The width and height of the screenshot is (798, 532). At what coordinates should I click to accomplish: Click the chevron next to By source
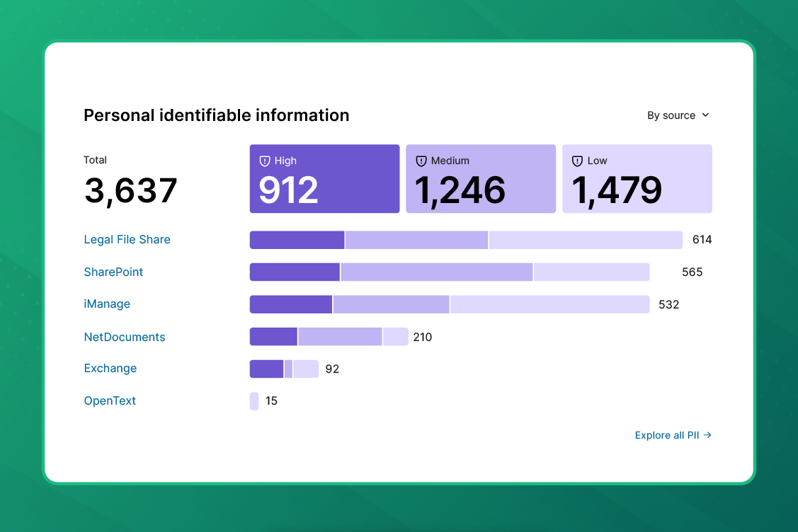pyautogui.click(x=705, y=115)
